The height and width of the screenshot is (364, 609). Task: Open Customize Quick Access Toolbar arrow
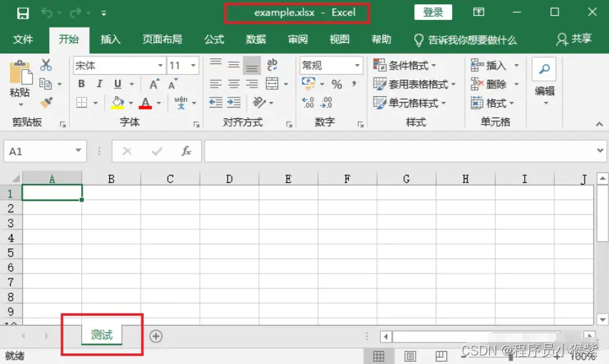(x=103, y=14)
